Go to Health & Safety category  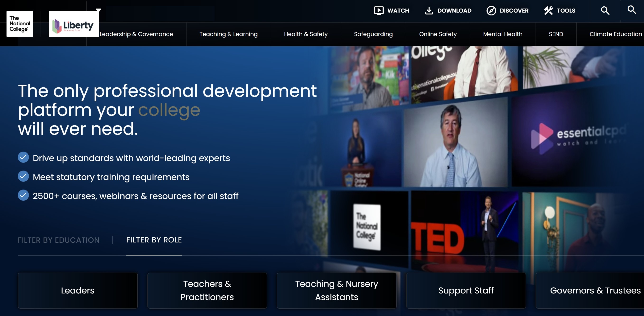point(306,34)
